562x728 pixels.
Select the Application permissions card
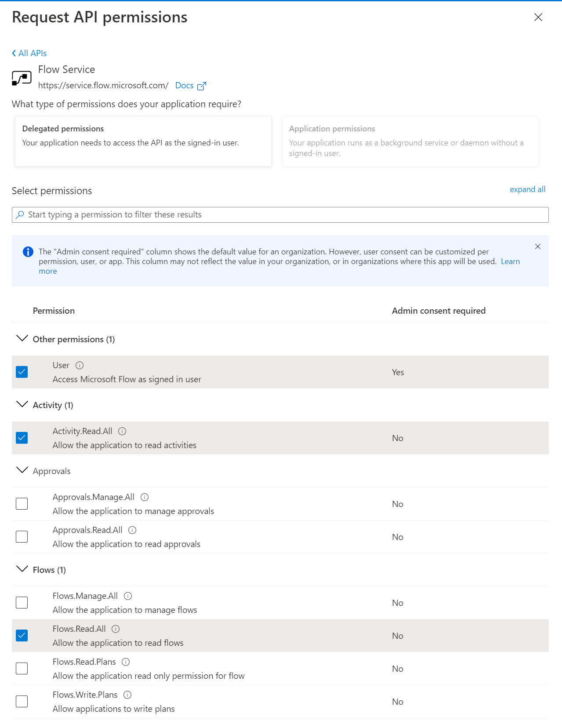(x=410, y=141)
